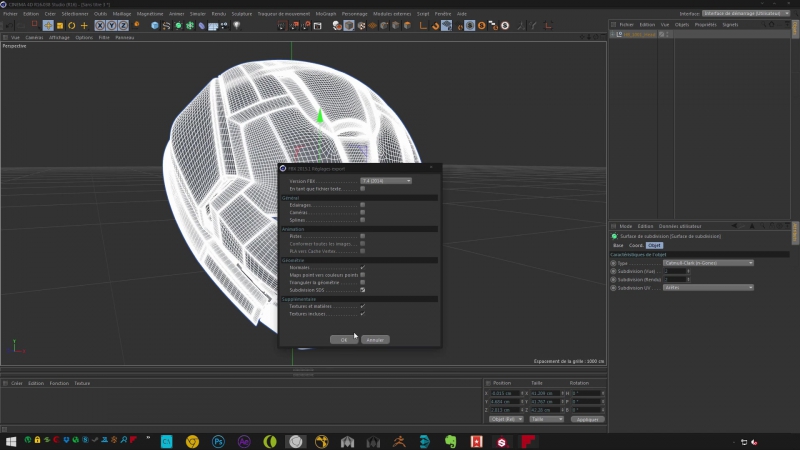
Task: Open the MoGraph menu
Action: (326, 14)
